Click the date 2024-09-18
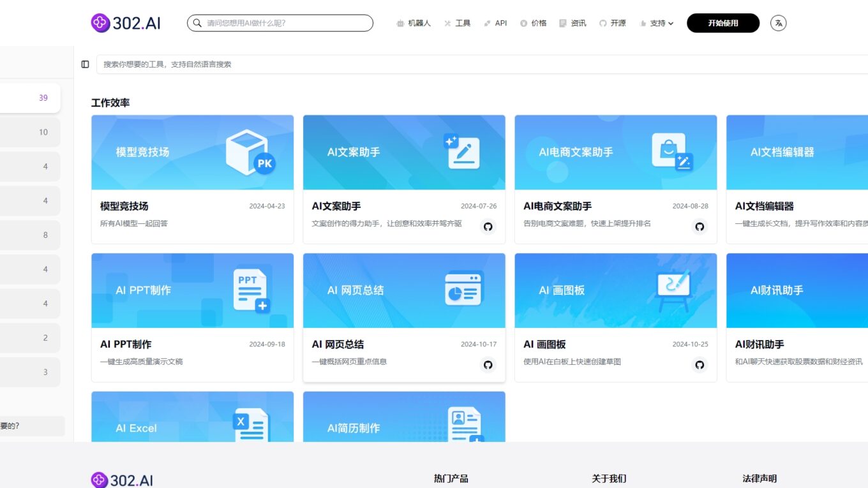868x488 pixels. coord(267,344)
